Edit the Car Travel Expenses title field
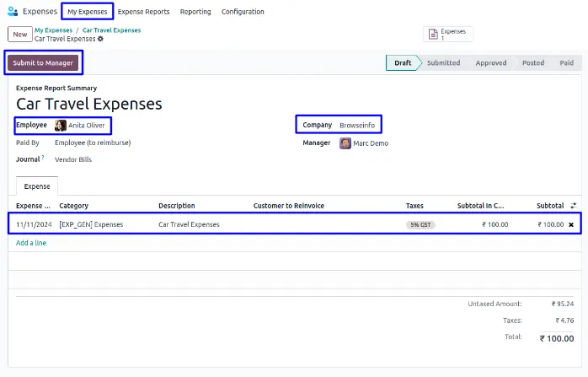Viewport: 588px width, 377px height. pos(89,105)
